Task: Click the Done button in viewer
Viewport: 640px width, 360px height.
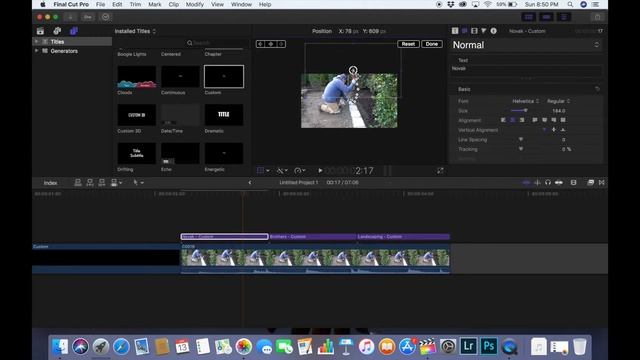Action: tap(432, 44)
